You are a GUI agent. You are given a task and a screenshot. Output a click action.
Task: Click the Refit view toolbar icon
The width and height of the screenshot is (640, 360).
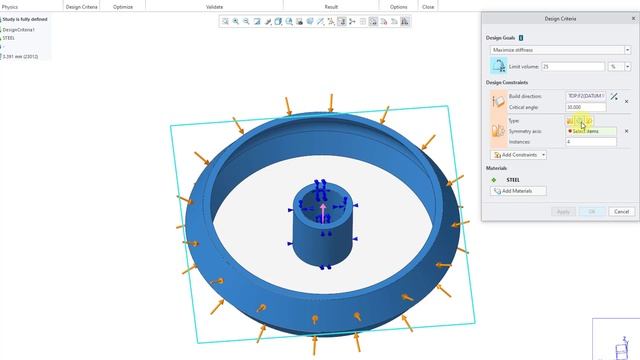point(225,22)
